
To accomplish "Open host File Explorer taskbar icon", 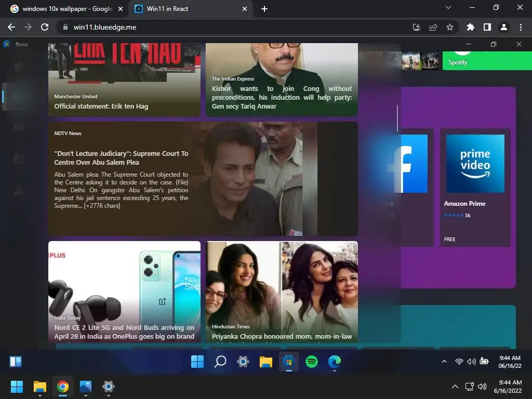I will (x=39, y=387).
